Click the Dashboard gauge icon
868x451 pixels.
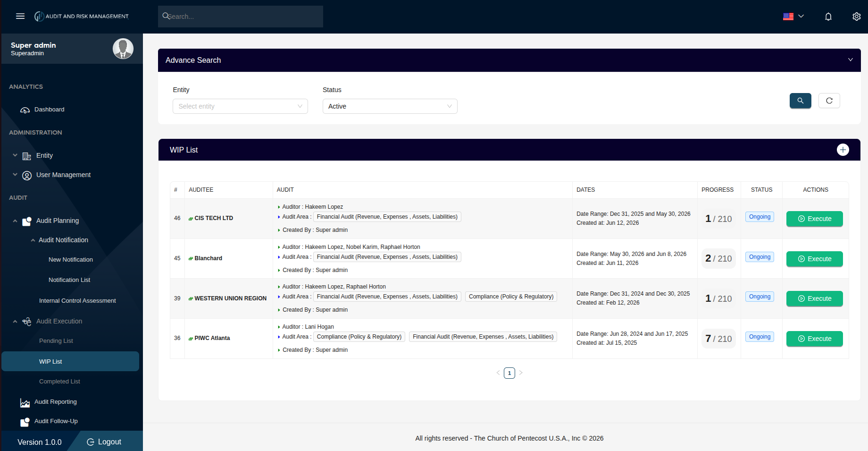(25, 110)
